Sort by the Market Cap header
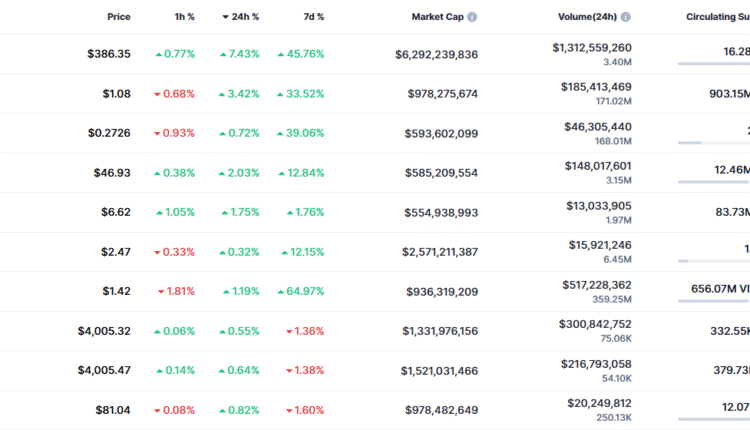This screenshot has width=750, height=430. [436, 17]
